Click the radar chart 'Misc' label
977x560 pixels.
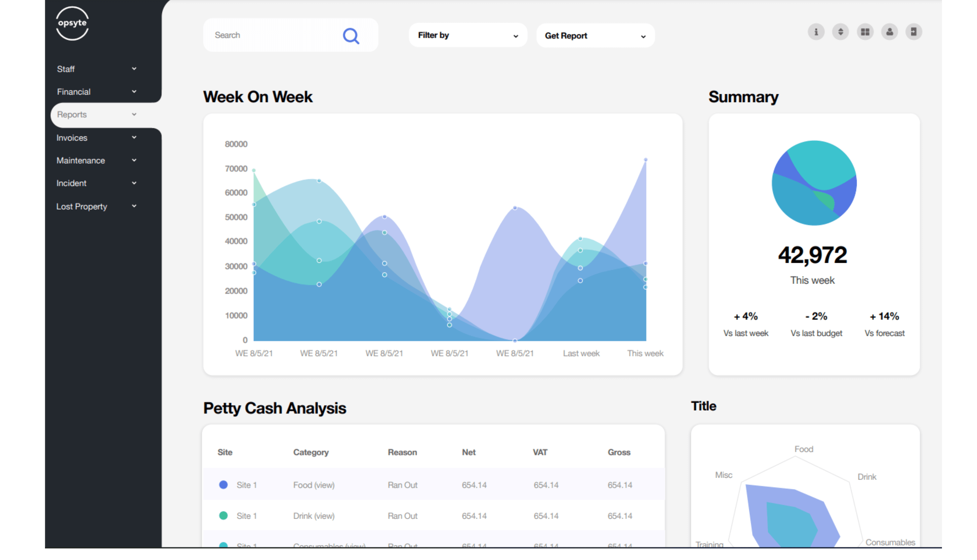pyautogui.click(x=723, y=475)
